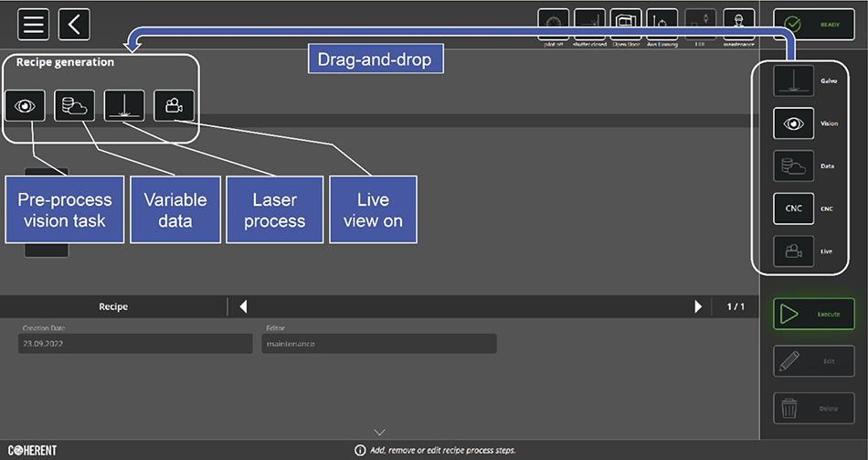Select the Recipe tab

pos(113,307)
